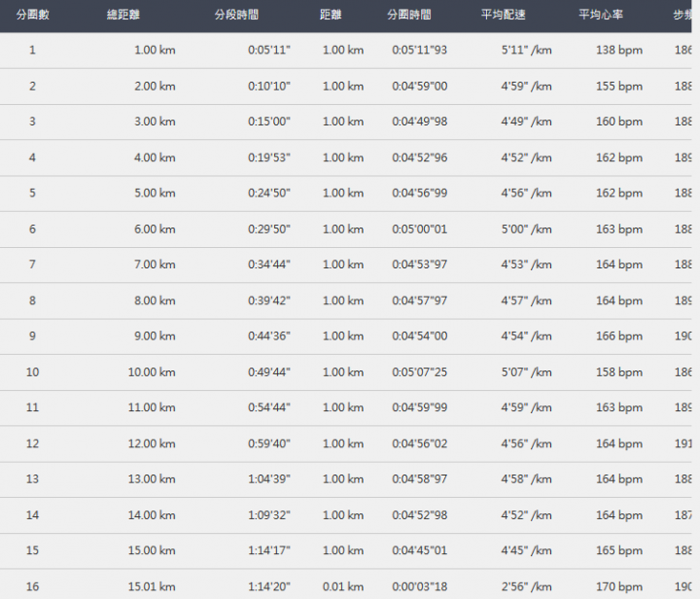700x599 pixels.
Task: Click pace value 5'11" /km
Action: coord(526,50)
